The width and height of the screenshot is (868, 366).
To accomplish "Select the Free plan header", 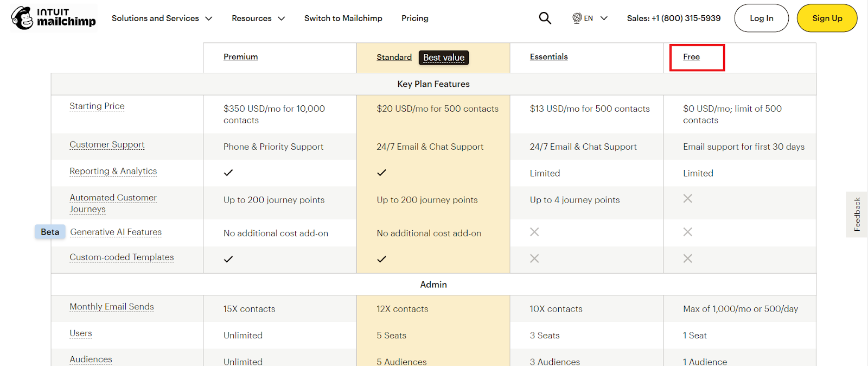I will click(x=691, y=56).
